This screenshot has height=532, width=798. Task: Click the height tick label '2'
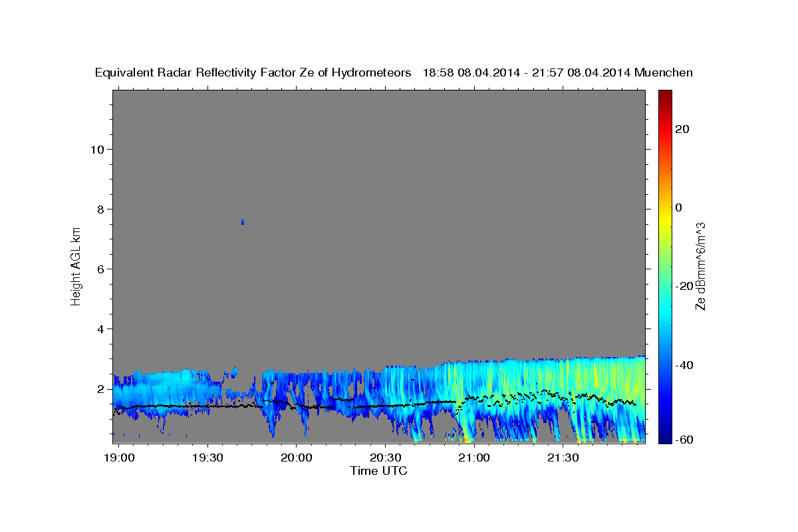pos(100,388)
